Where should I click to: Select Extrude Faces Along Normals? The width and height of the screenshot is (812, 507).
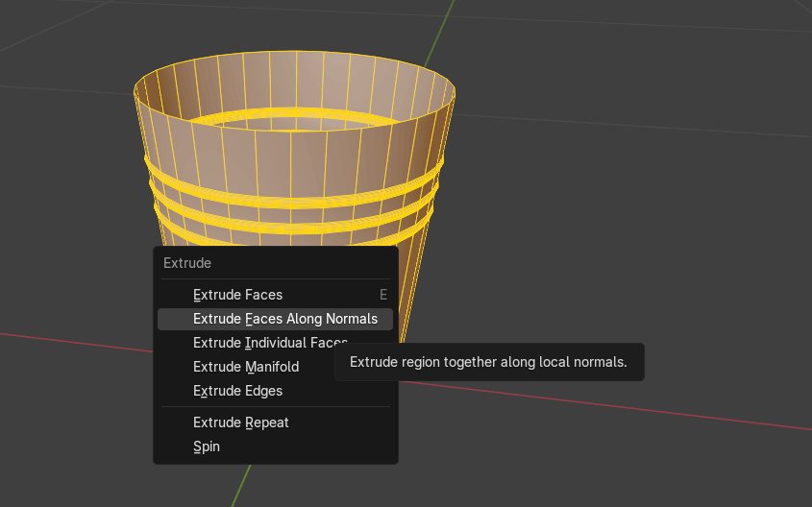284,319
